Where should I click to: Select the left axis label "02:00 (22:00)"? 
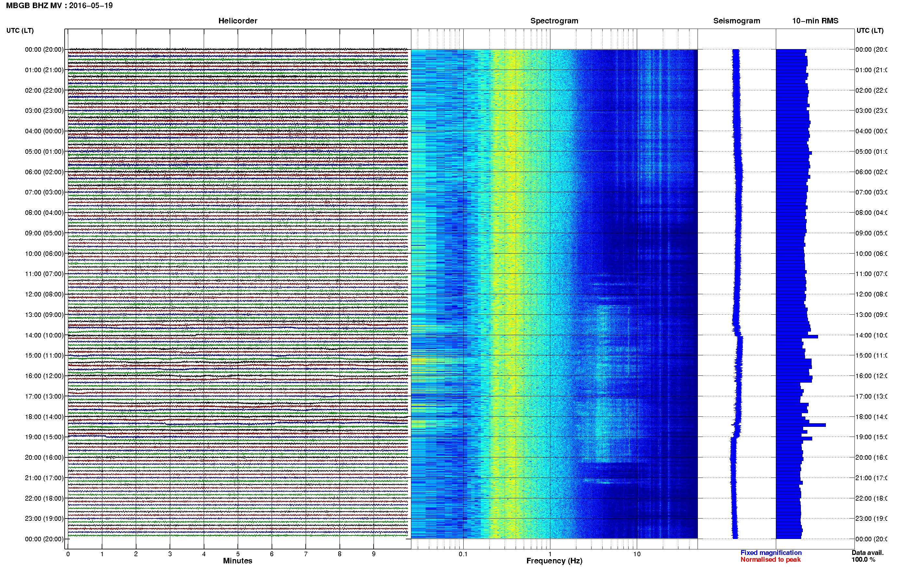(44, 90)
